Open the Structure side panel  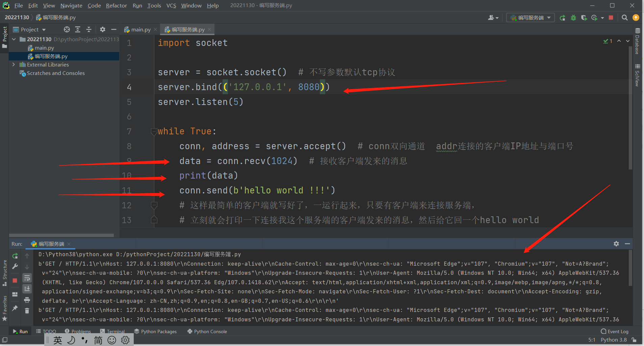tap(5, 273)
